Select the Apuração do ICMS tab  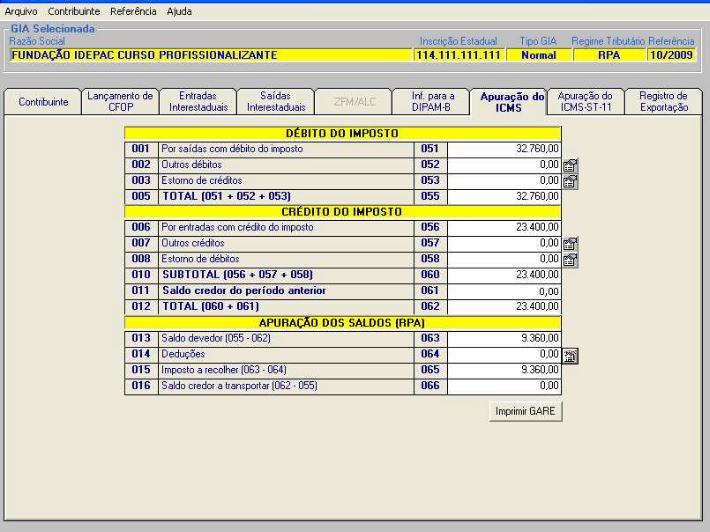tap(509, 102)
